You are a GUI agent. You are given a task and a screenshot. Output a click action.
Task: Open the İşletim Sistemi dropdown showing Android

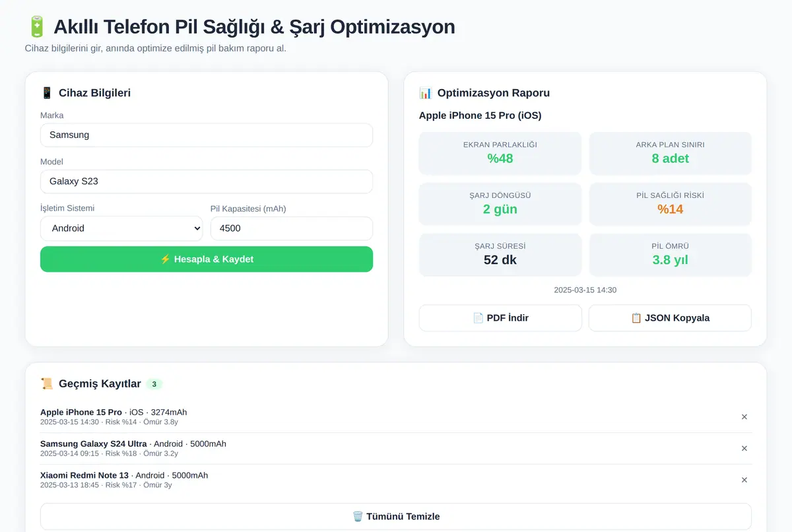(121, 228)
